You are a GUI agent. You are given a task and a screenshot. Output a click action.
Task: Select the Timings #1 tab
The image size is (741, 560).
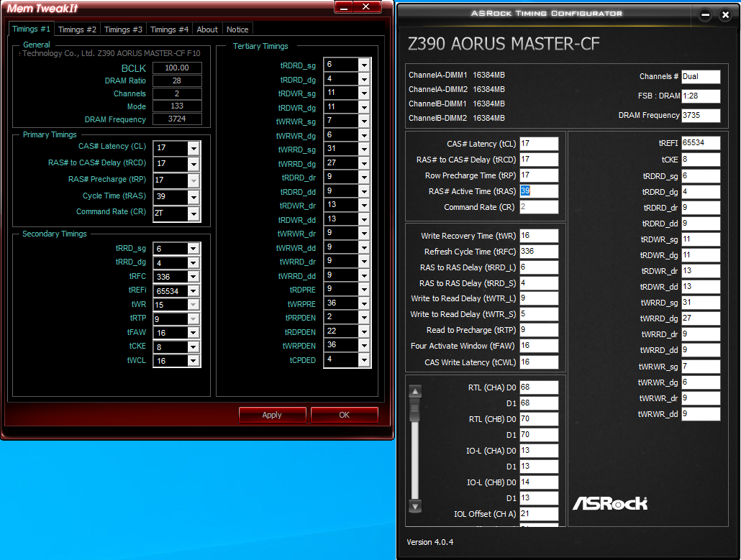pyautogui.click(x=31, y=29)
